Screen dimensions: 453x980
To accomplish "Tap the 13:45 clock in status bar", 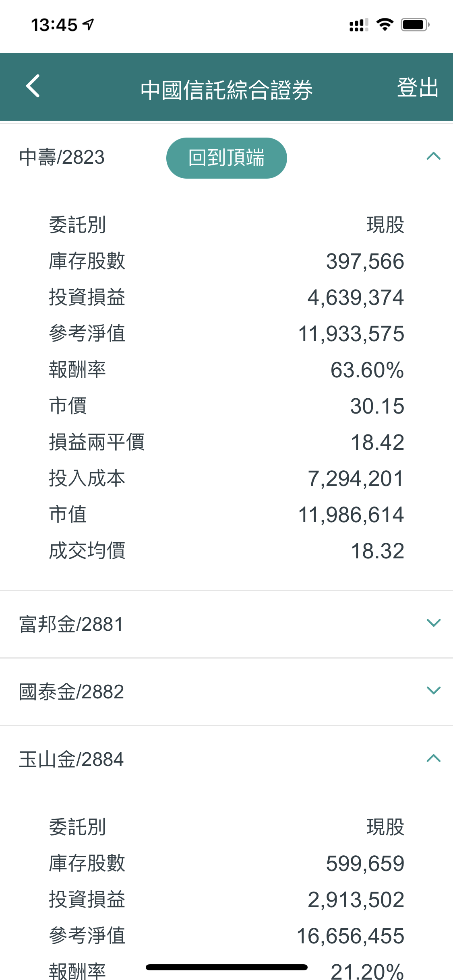I will click(54, 25).
